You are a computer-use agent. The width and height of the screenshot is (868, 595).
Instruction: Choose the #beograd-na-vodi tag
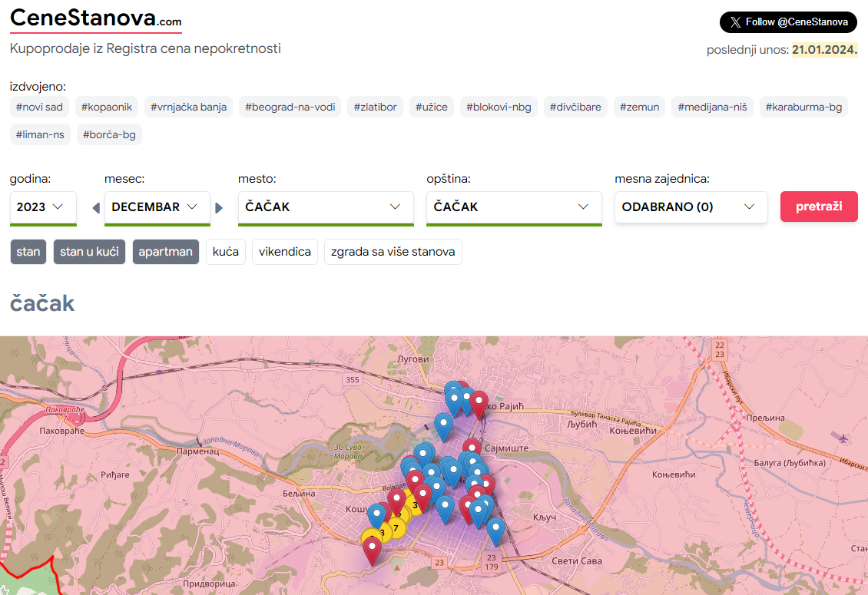290,107
